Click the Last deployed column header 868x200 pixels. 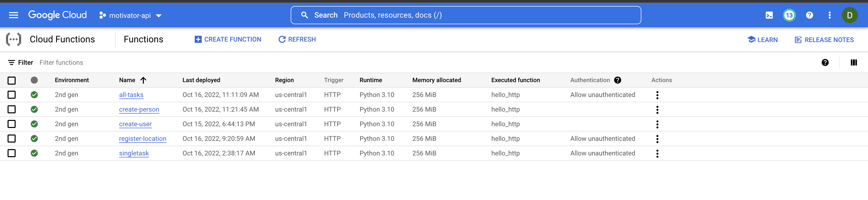click(201, 80)
